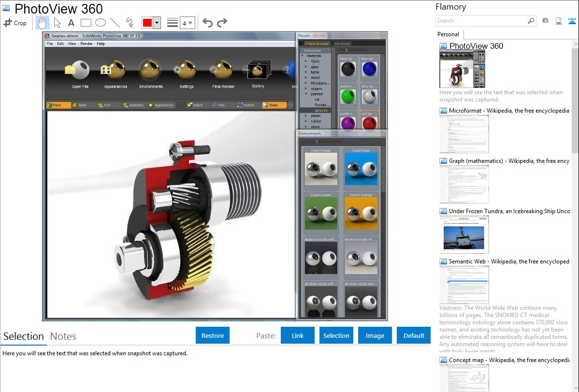Activate the hand pan tool

click(x=43, y=23)
